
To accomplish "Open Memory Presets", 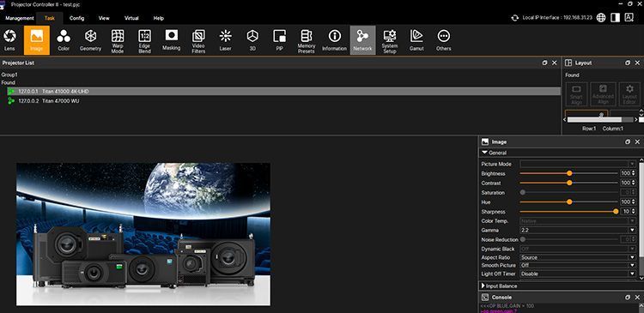I will pos(307,40).
